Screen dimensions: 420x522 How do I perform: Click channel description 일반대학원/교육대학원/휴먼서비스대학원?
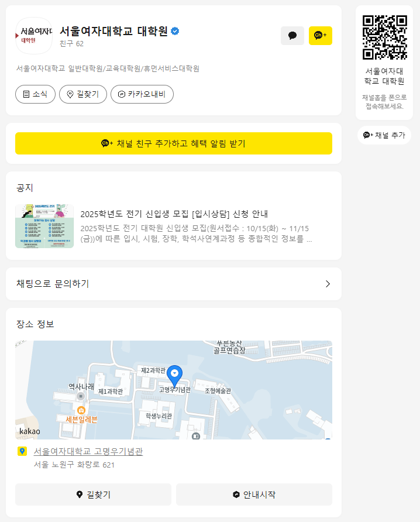[108, 68]
